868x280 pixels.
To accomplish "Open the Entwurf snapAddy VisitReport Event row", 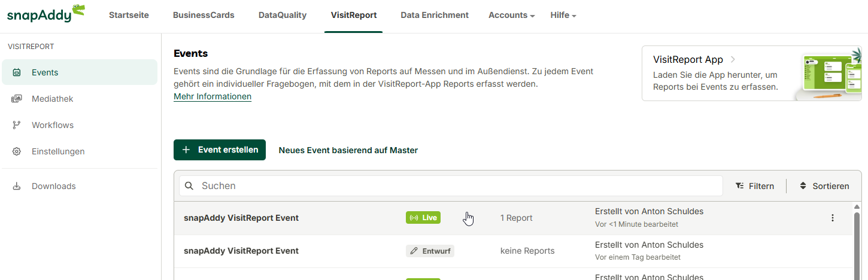I will 514,251.
